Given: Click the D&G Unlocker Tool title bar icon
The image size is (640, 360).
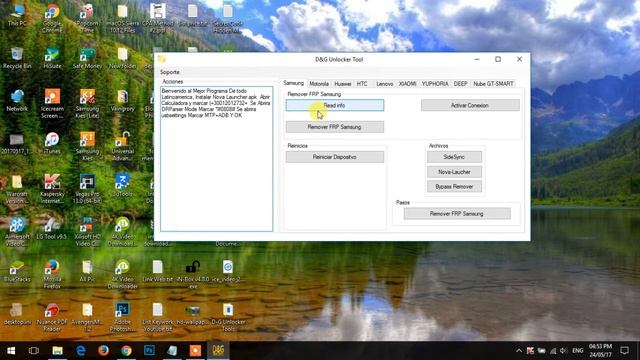Looking at the screenshot, I should (162, 59).
